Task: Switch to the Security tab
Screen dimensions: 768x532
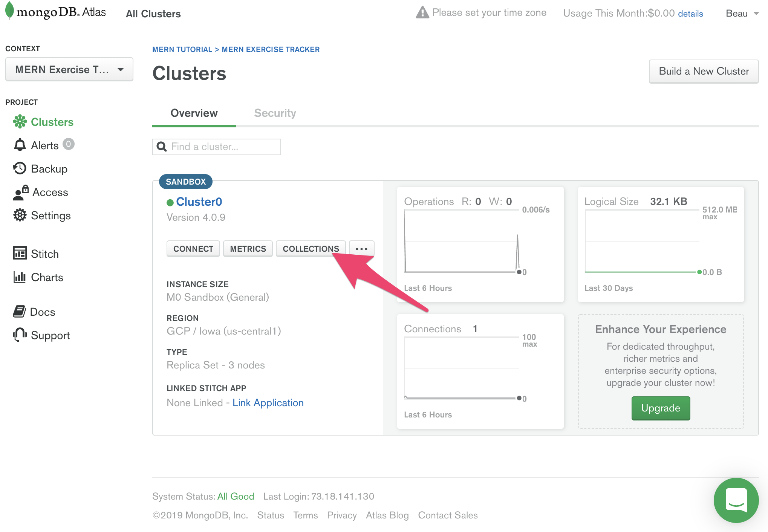Action: click(x=275, y=113)
